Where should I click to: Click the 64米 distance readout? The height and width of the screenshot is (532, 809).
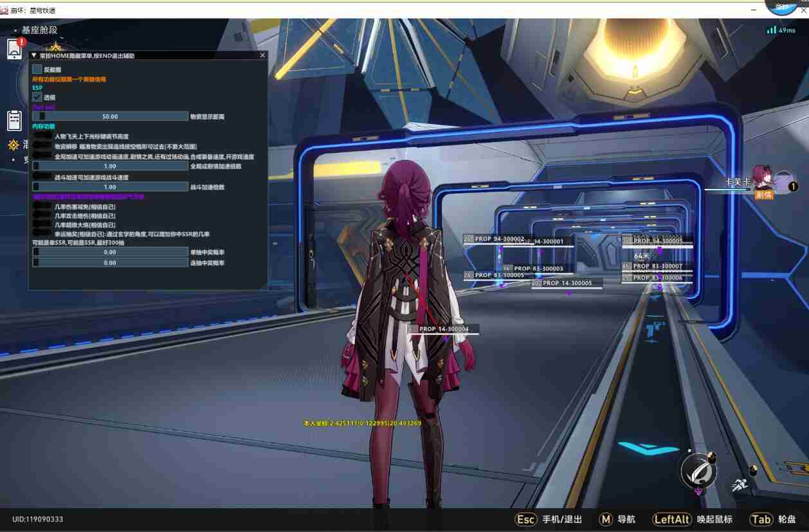pos(641,256)
